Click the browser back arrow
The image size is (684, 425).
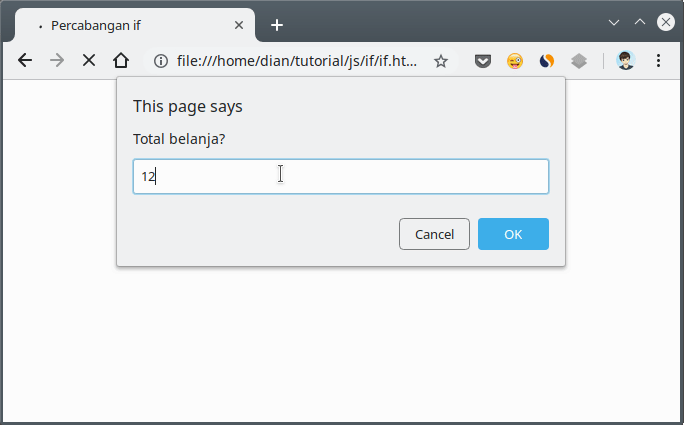click(x=25, y=60)
